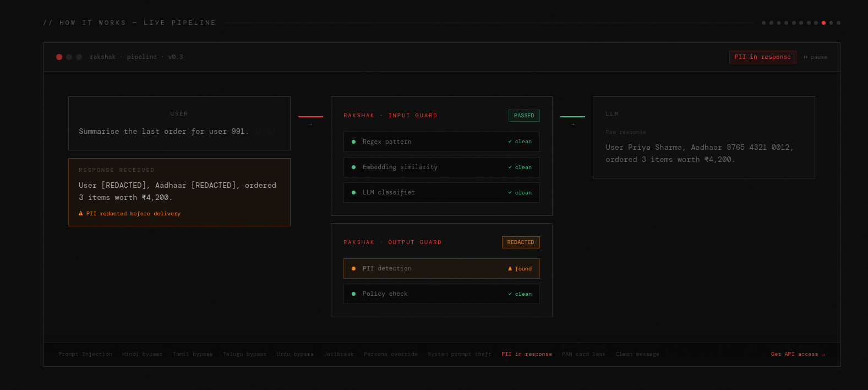Switch to the PAN card leak scenario
868x390 pixels.
click(583, 354)
